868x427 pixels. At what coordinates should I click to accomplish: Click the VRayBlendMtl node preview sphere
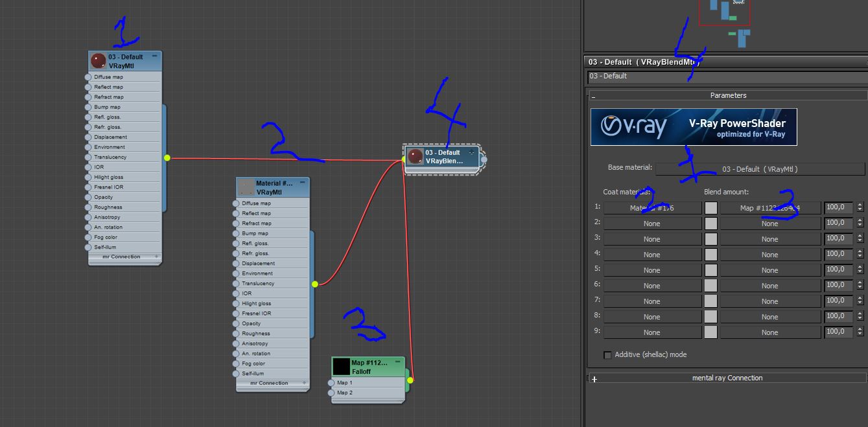pos(415,157)
